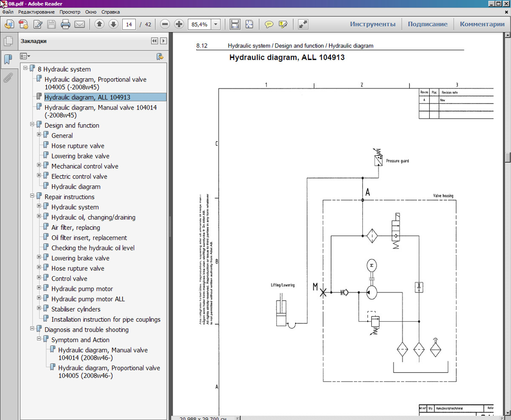Open the Справка menu
Image resolution: width=511 pixels, height=420 pixels.
[110, 12]
